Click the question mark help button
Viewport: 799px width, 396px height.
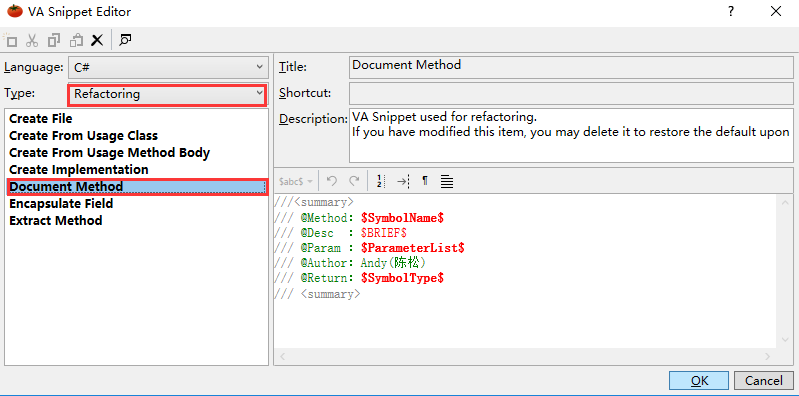pyautogui.click(x=731, y=11)
